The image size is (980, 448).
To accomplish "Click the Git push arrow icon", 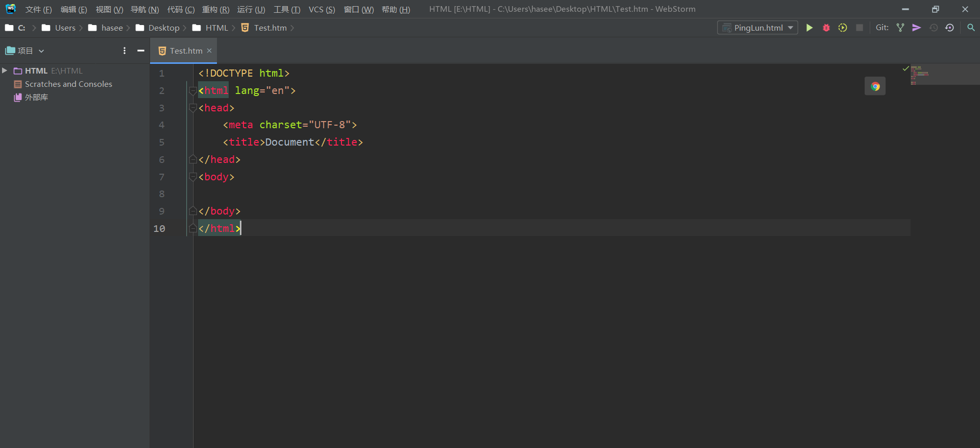I will [x=917, y=28].
